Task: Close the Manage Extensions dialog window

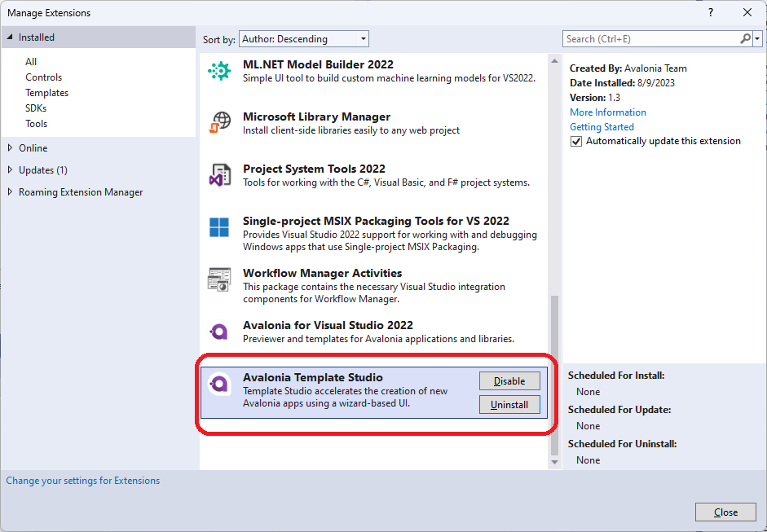Action: pyautogui.click(x=747, y=13)
